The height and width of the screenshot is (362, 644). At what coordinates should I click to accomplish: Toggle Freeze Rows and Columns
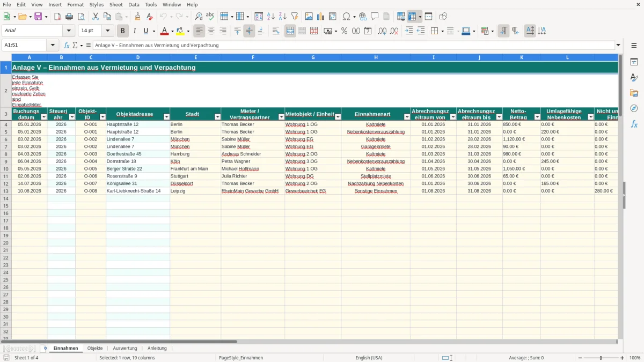click(x=412, y=17)
